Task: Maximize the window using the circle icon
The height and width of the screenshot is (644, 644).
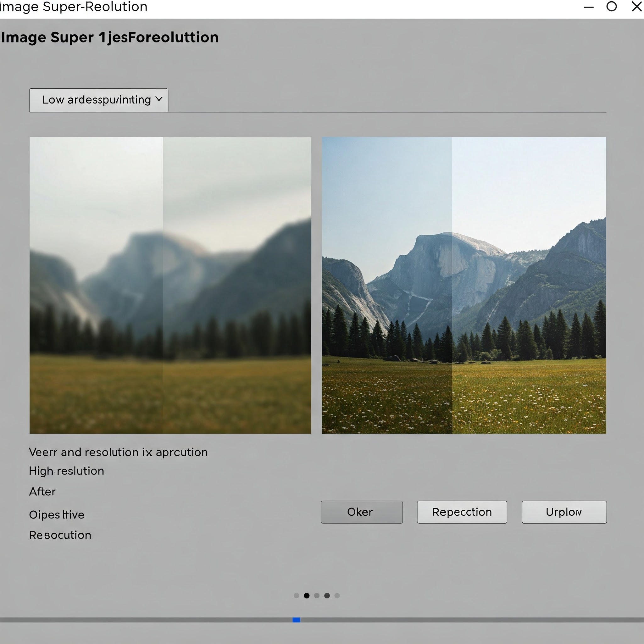Action: tap(612, 6)
